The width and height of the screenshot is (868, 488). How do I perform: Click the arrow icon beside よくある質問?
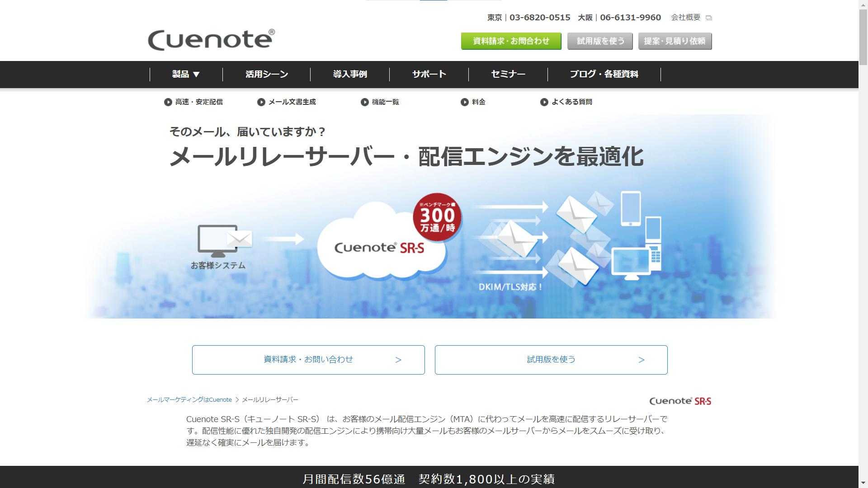pyautogui.click(x=544, y=102)
